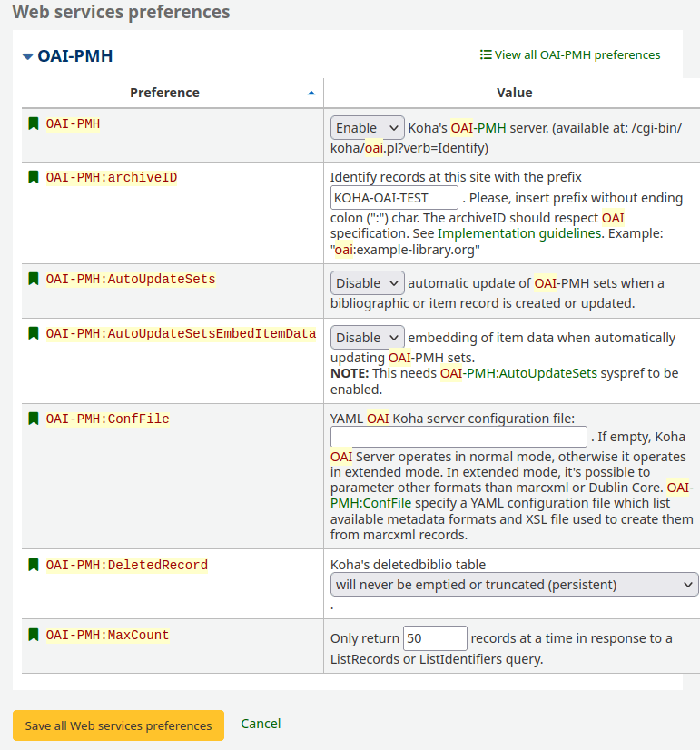This screenshot has width=700, height=750.
Task: Click the sort arrow in Preference column header
Action: pos(311,93)
